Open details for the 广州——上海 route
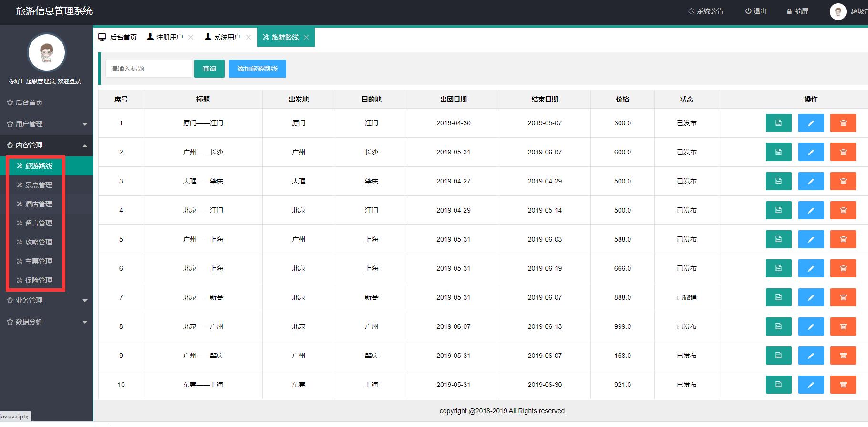The width and height of the screenshot is (868, 427). (x=778, y=239)
